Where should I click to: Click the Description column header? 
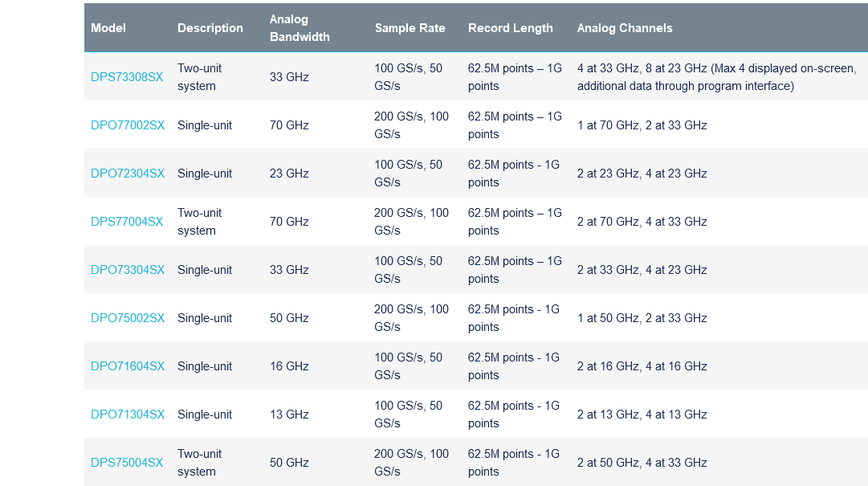210,27
